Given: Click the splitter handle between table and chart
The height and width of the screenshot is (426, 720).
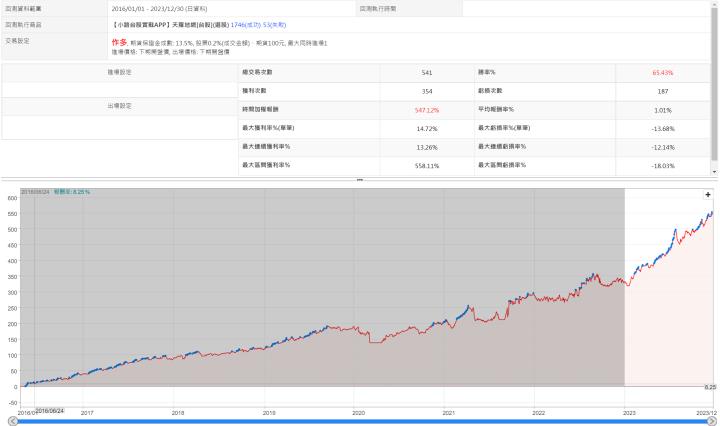Looking at the screenshot, I should pos(360,180).
